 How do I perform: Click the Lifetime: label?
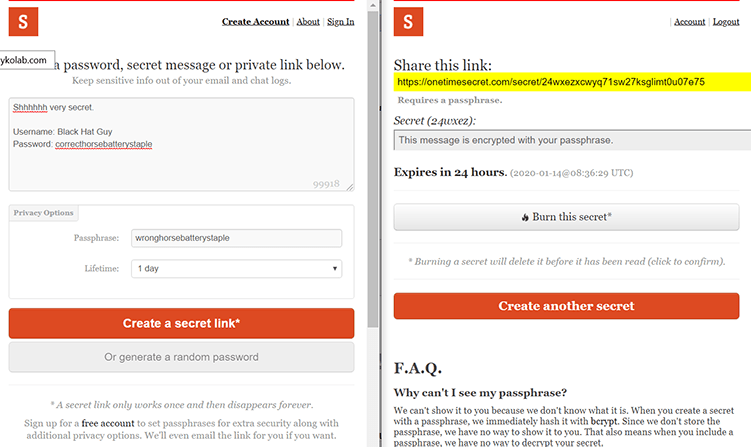102,269
